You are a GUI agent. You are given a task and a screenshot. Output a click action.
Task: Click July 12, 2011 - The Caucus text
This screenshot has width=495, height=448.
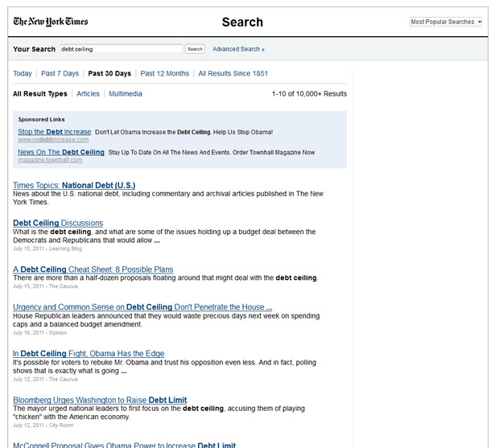(x=45, y=379)
